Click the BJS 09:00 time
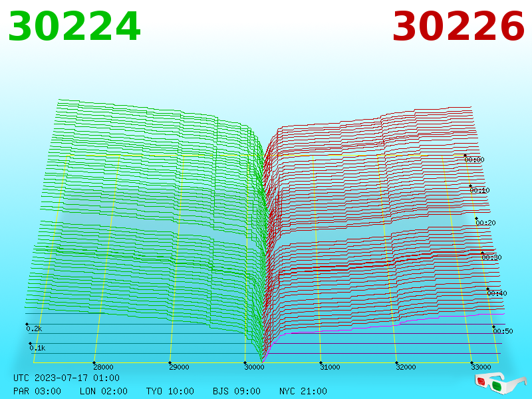The image size is (532, 399). coord(237,391)
